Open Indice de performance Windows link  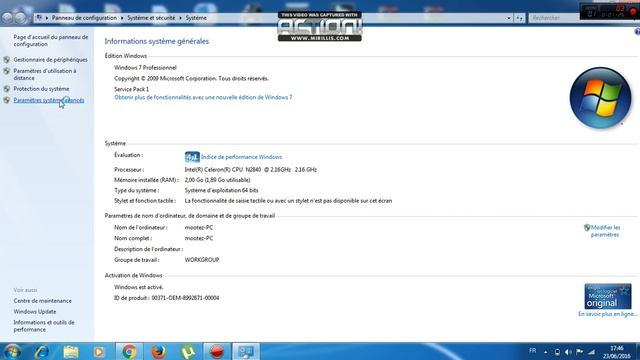[241, 157]
